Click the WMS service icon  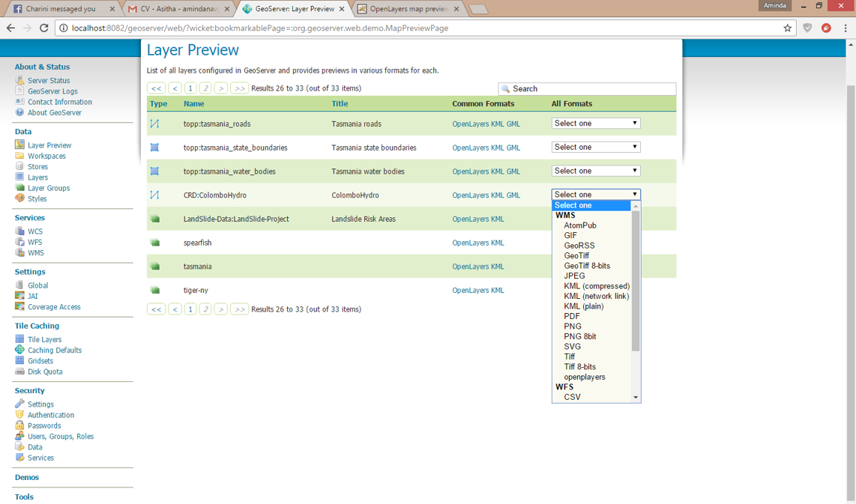pos(19,252)
